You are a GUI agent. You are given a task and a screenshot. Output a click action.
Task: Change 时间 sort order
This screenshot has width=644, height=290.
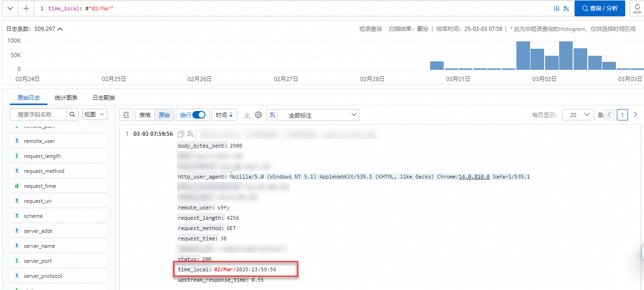225,115
